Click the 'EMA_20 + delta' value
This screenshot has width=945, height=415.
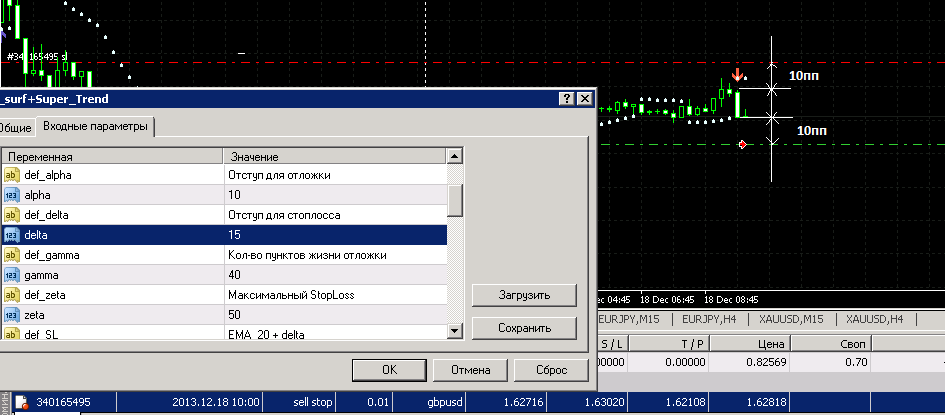point(266,333)
